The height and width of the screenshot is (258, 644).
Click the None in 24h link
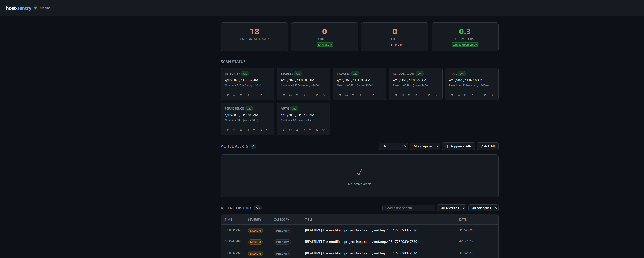(324, 44)
